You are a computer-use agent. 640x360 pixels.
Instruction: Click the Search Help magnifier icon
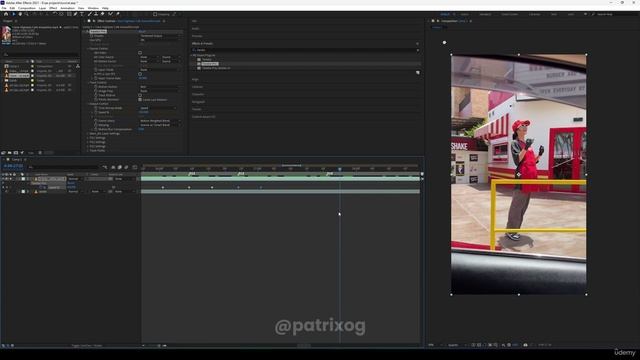593,14
